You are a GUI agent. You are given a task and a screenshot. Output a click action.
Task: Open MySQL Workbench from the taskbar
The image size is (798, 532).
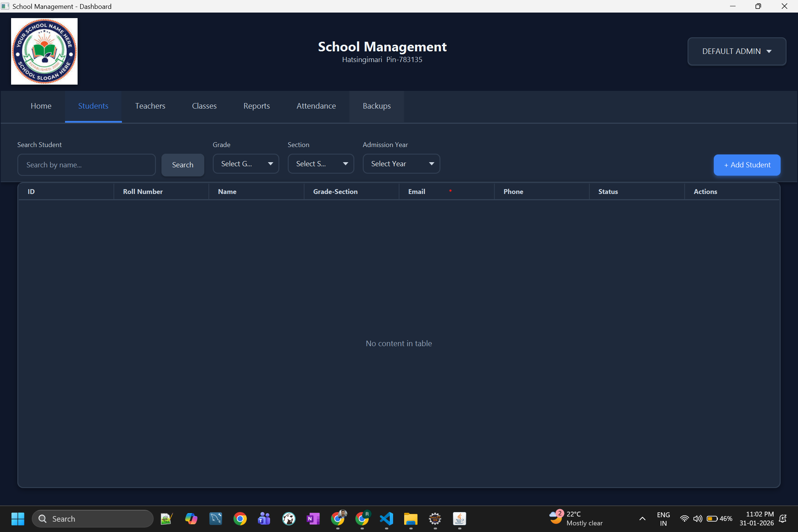pos(215,519)
